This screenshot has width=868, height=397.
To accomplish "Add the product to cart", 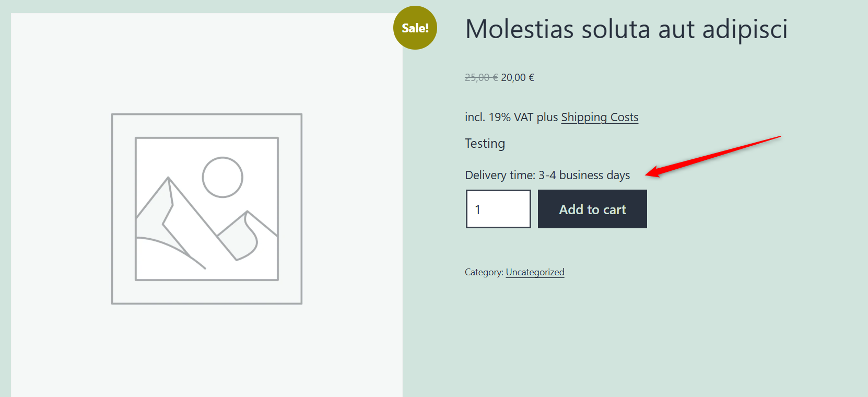I will (592, 209).
